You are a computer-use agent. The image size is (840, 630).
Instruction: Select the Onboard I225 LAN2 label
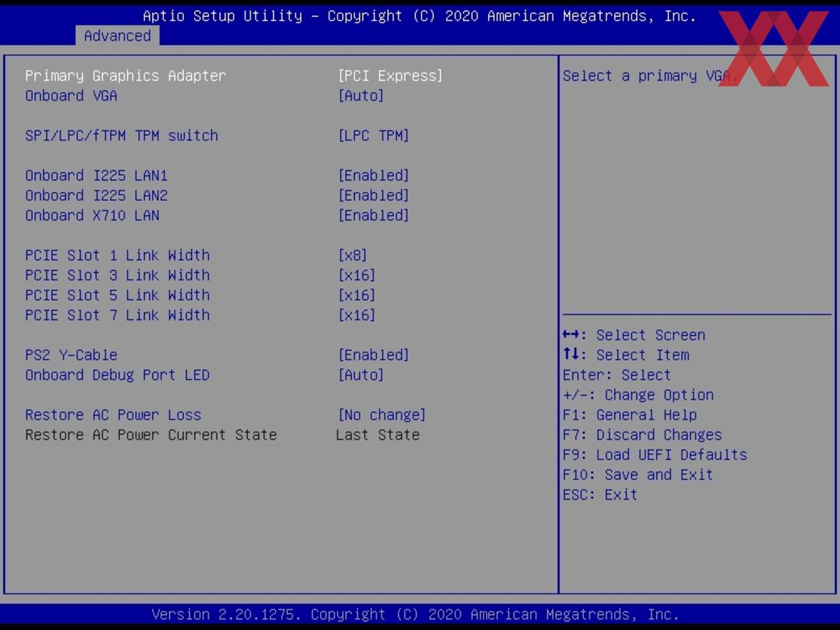(x=96, y=195)
